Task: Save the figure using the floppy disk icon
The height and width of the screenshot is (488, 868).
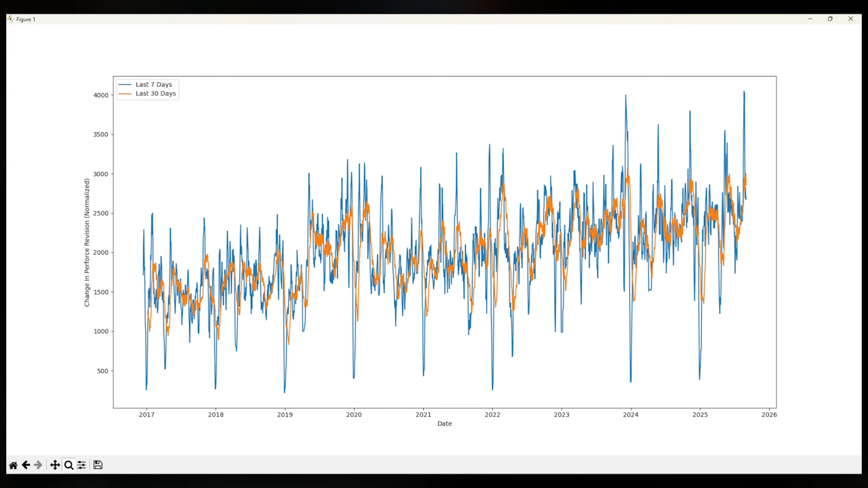Action: click(x=98, y=465)
